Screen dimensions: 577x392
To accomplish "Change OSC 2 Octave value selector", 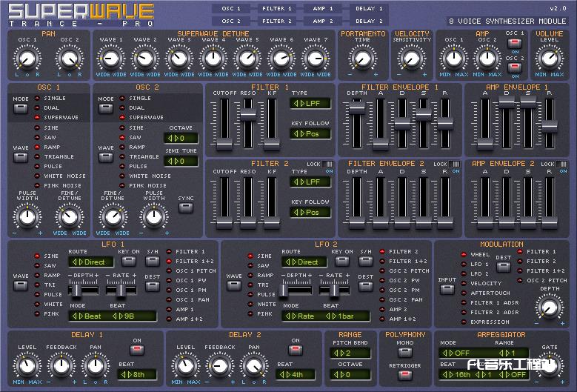I will pos(181,139).
